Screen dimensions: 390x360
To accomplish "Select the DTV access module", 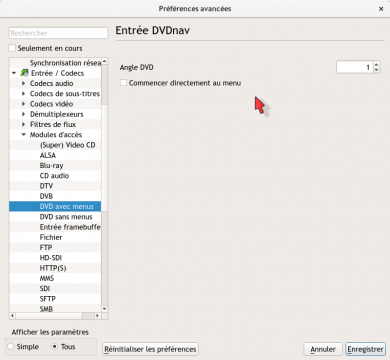I will coord(55,186).
